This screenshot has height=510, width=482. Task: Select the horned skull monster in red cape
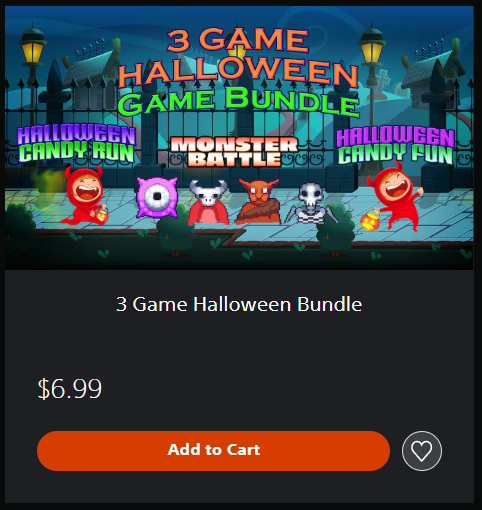click(x=208, y=202)
